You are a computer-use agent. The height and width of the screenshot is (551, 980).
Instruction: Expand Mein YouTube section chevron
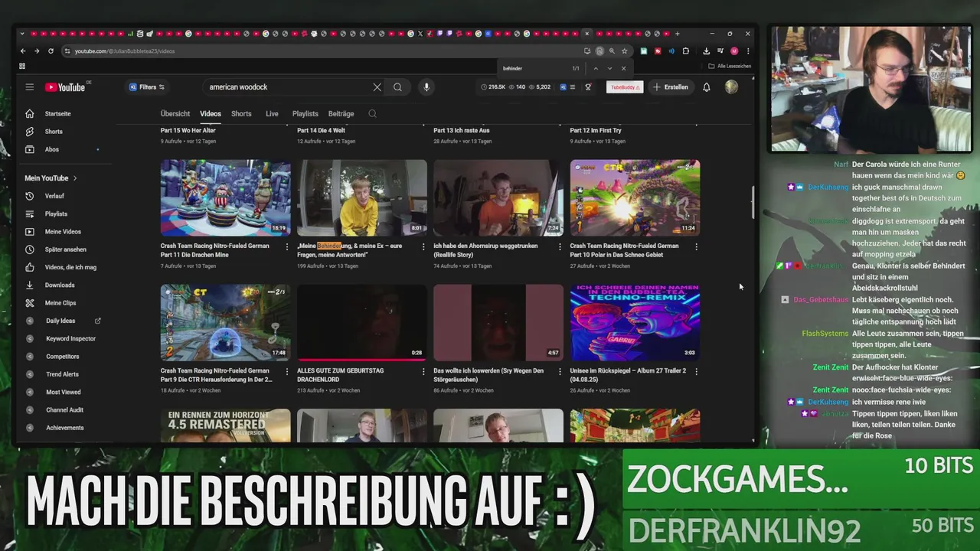(74, 178)
